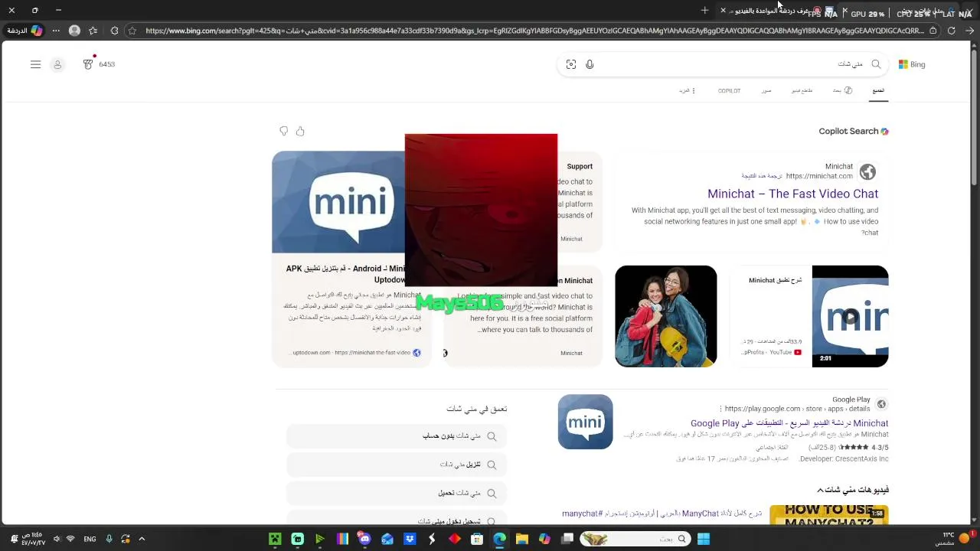Open Microsoft Rewards 6453 points
This screenshot has width=980, height=551.
click(x=99, y=64)
